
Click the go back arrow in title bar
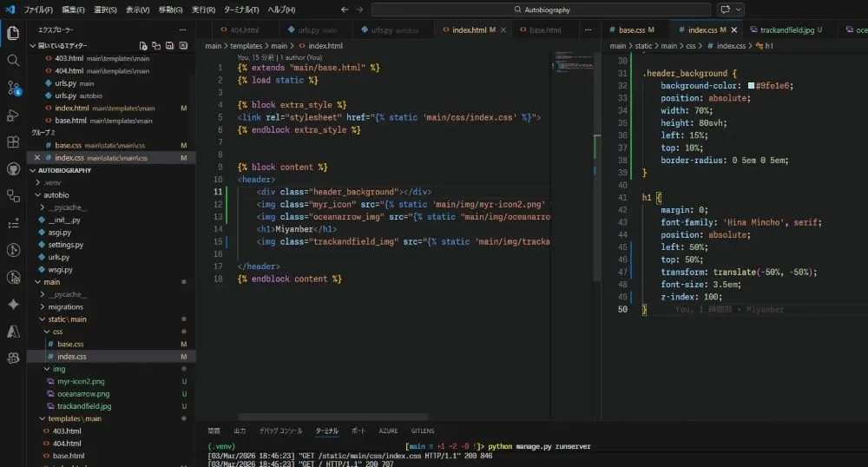pos(345,10)
